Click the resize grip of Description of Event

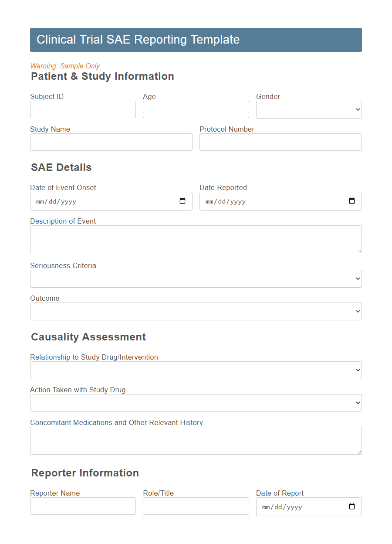click(360, 251)
